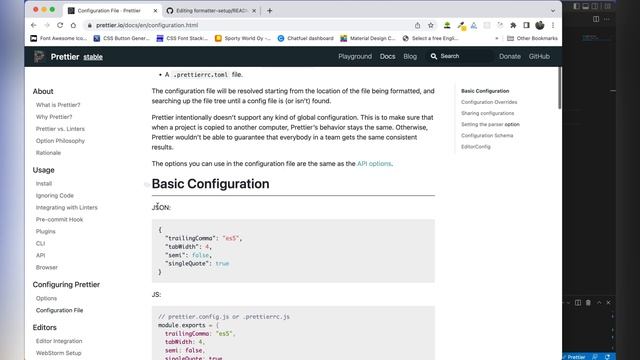640x360 pixels.
Task: Open Plugins sidebar link
Action: (45, 231)
